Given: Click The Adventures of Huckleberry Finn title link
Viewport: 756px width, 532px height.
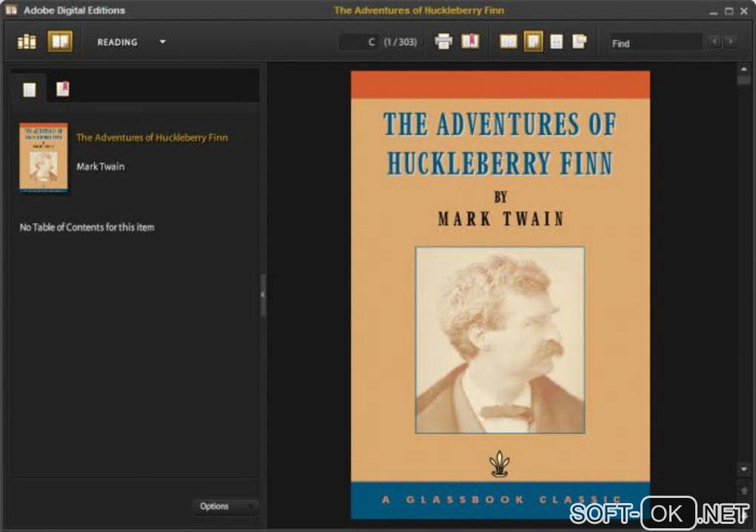Looking at the screenshot, I should point(152,138).
